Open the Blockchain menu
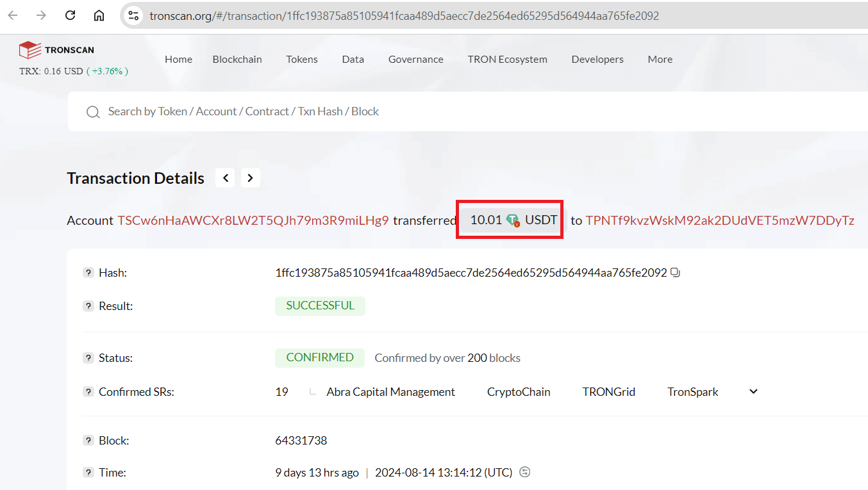 [237, 59]
